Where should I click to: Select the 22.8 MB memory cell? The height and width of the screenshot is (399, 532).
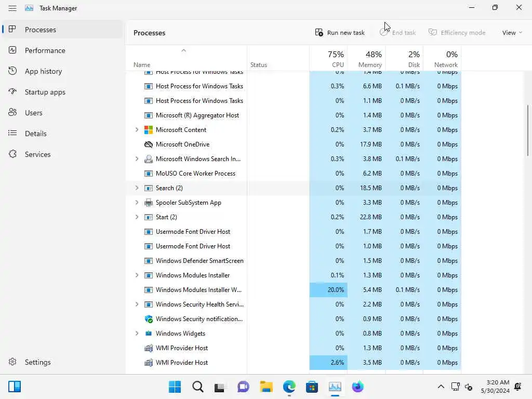(366, 217)
